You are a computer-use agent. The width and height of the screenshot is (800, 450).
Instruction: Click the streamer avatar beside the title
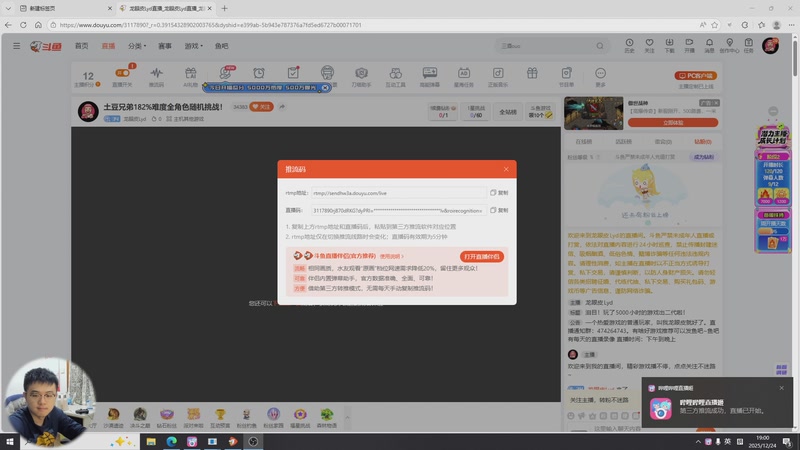click(x=88, y=111)
